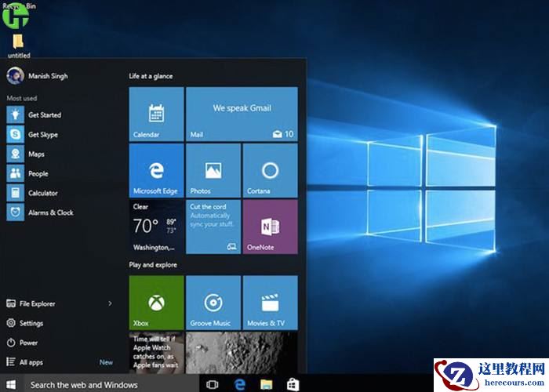Click the Get Skype icon

coord(16,134)
